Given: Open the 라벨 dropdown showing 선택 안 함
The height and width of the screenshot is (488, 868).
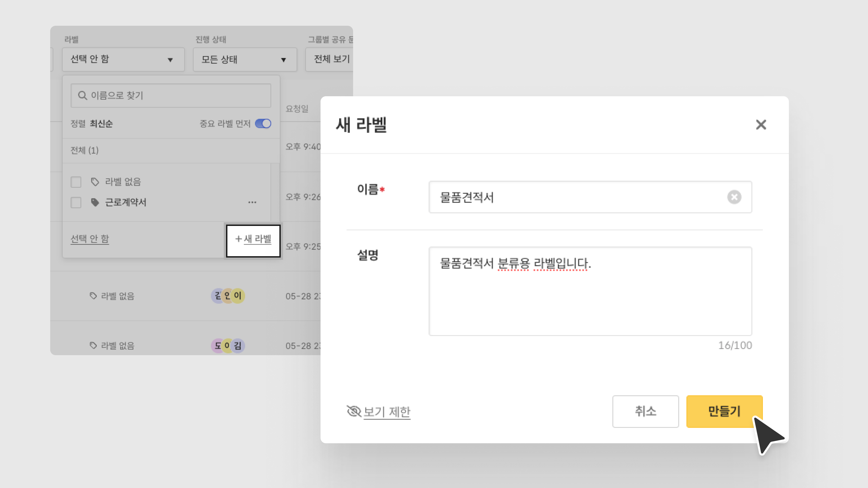Looking at the screenshot, I should tap(123, 60).
